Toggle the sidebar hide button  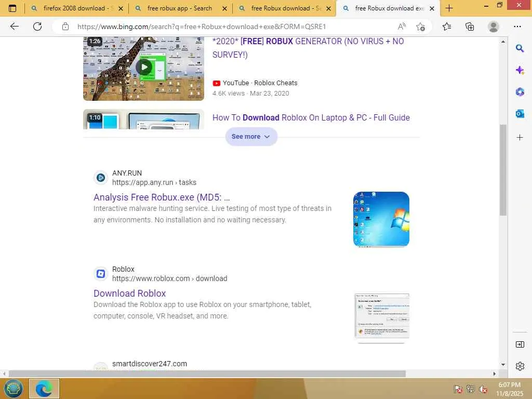click(520, 345)
